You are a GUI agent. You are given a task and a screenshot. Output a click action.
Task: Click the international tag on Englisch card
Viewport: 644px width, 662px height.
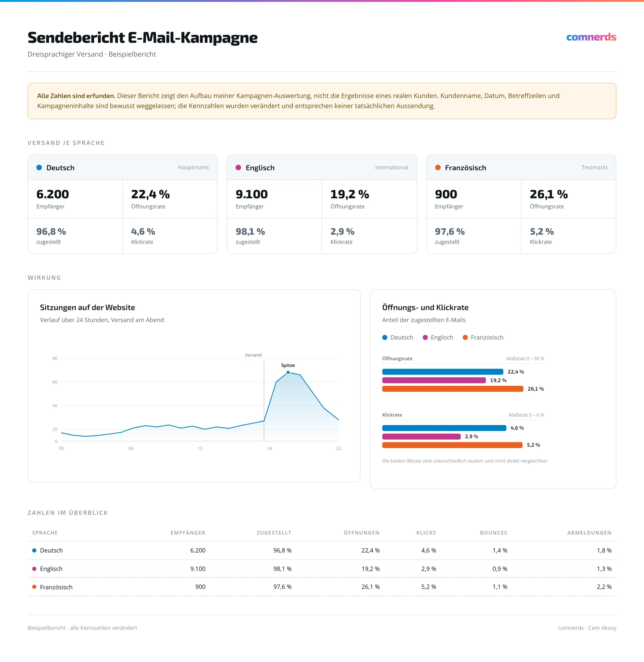pyautogui.click(x=391, y=167)
